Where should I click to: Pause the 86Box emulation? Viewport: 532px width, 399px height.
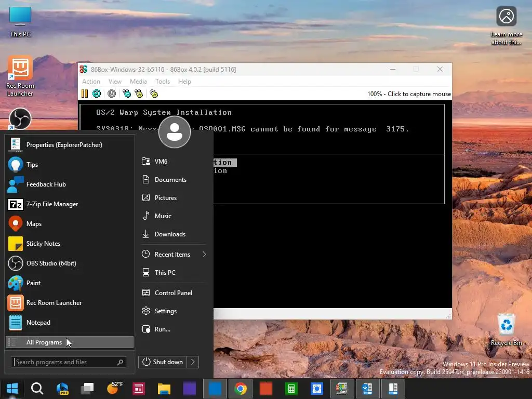coord(85,94)
